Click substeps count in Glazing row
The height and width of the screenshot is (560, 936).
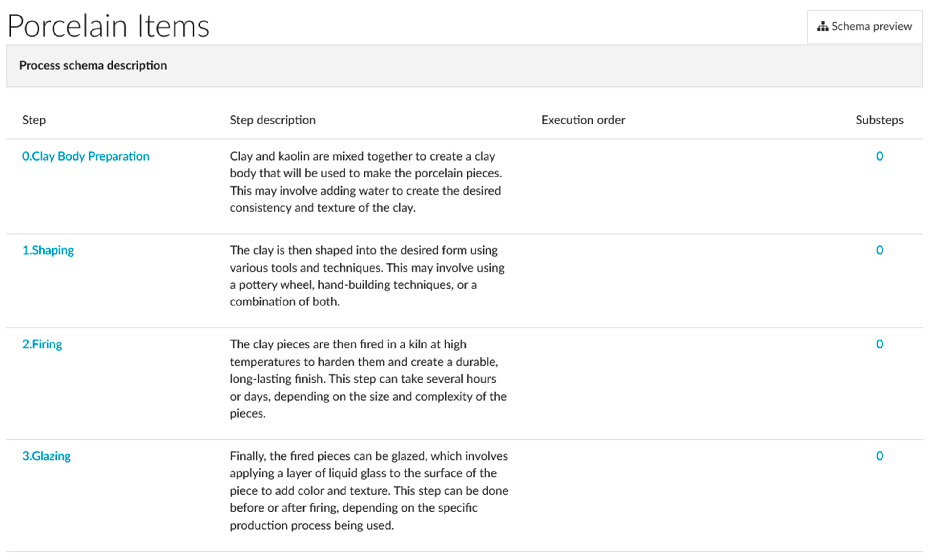(x=879, y=456)
